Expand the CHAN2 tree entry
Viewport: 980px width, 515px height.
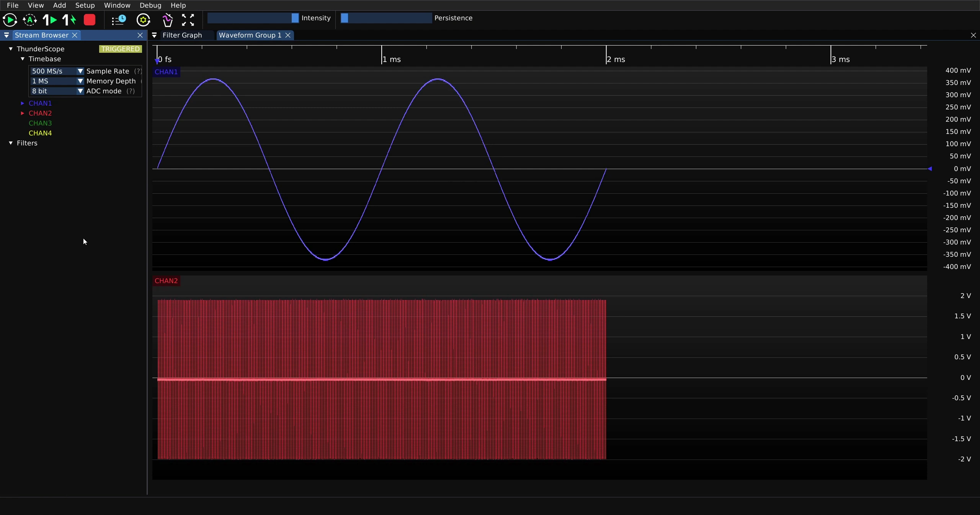click(23, 113)
